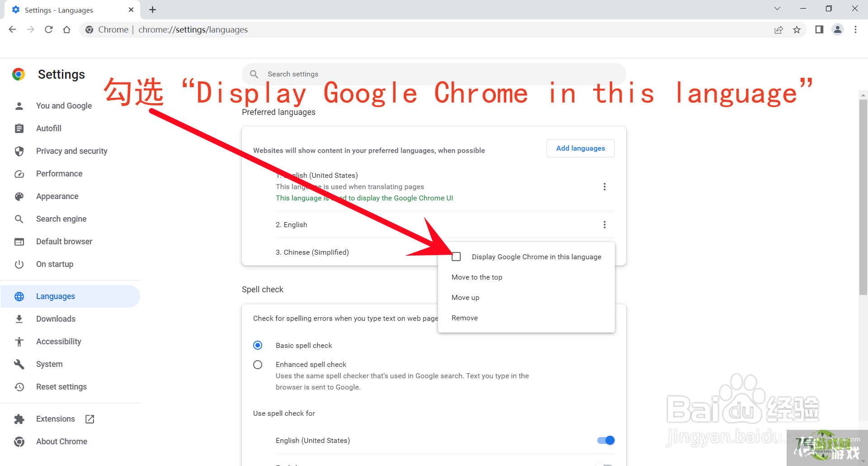Click the Extensions puzzle icon
Image resolution: width=868 pixels, height=466 pixels.
pos(19,419)
